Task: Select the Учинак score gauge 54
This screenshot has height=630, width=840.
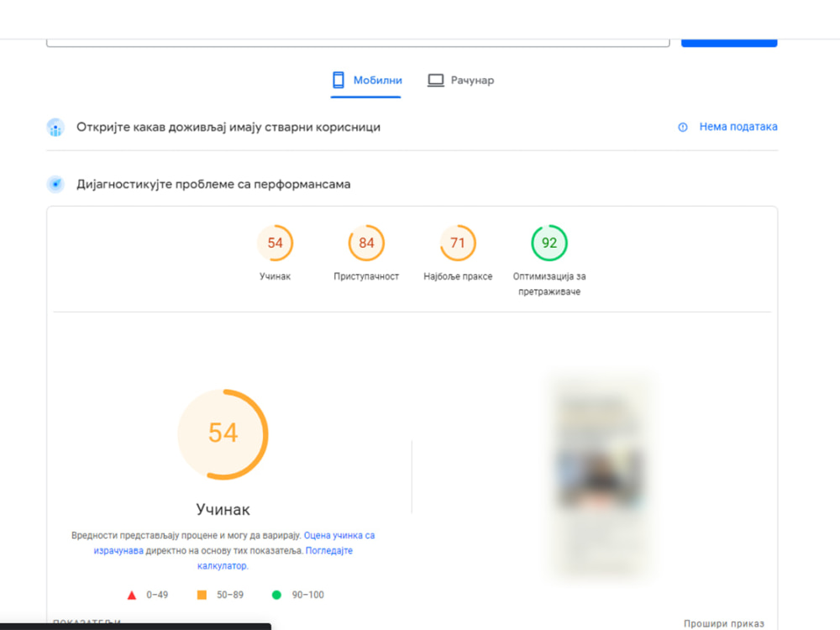Action: pyautogui.click(x=275, y=243)
